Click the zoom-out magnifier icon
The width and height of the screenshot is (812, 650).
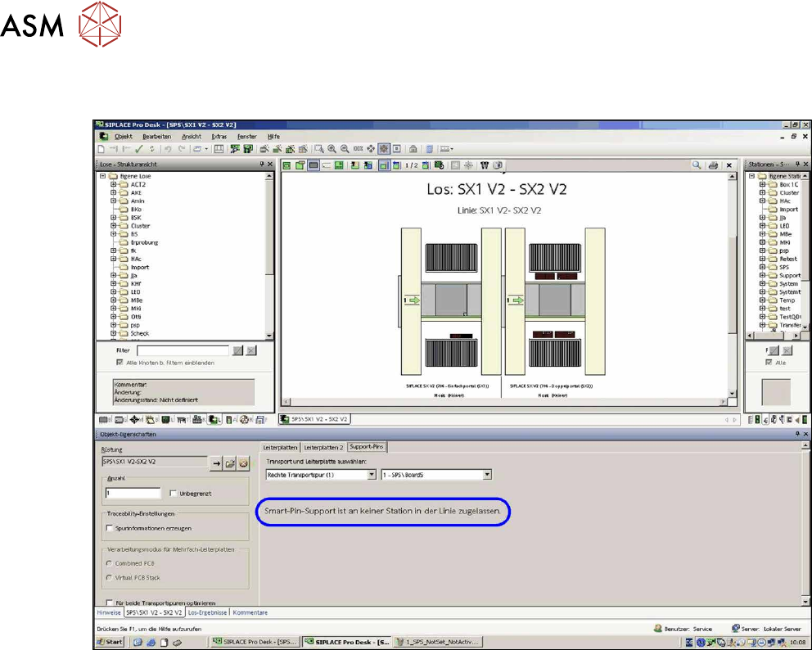click(x=345, y=149)
